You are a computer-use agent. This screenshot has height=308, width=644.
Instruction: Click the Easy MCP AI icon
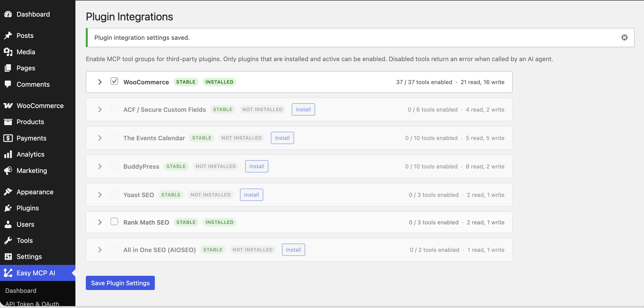pos(8,273)
